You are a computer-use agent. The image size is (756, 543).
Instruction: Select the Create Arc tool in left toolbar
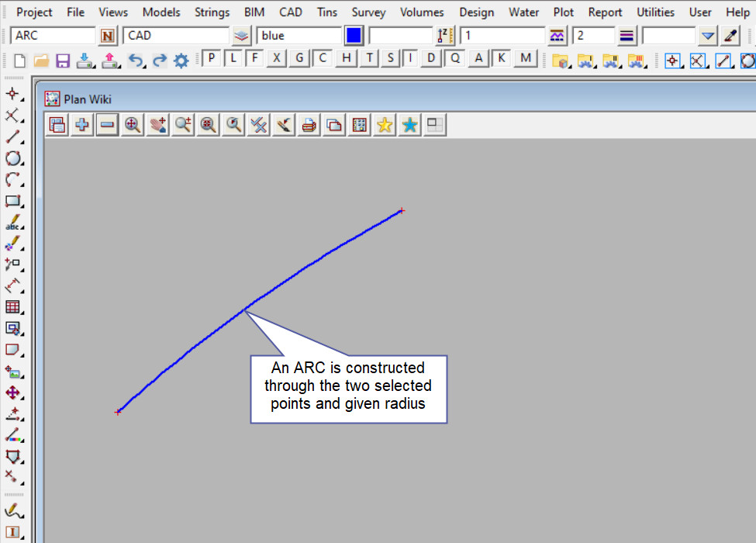(x=12, y=180)
